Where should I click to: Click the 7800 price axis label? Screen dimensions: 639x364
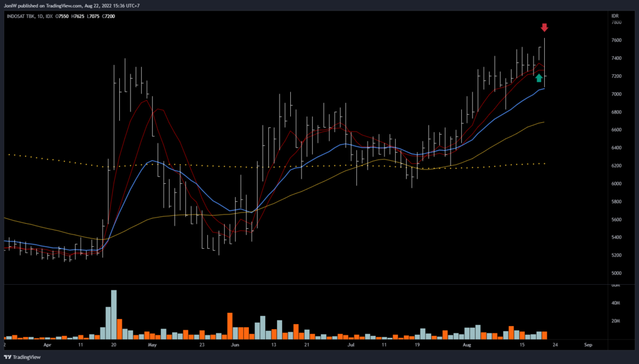click(x=617, y=22)
